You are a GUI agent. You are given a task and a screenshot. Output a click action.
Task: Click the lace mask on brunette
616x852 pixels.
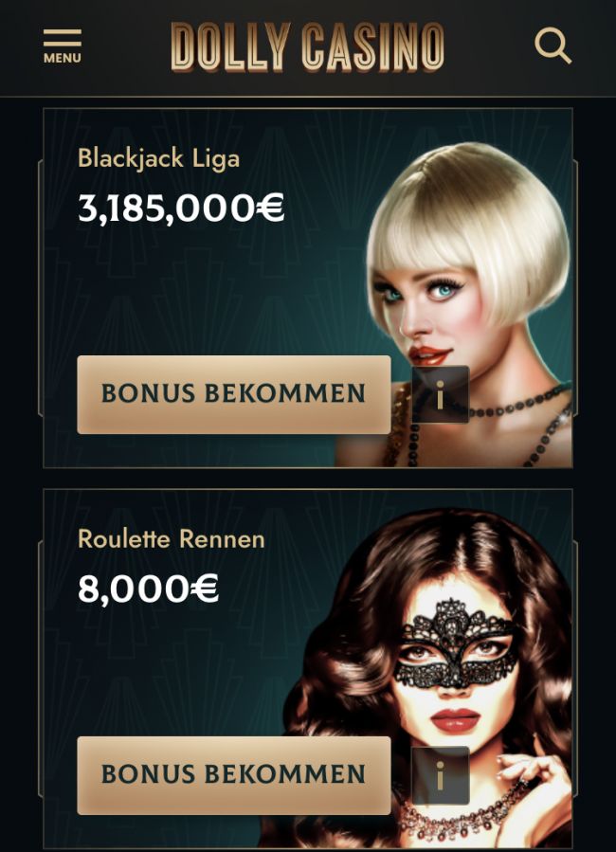point(455,644)
